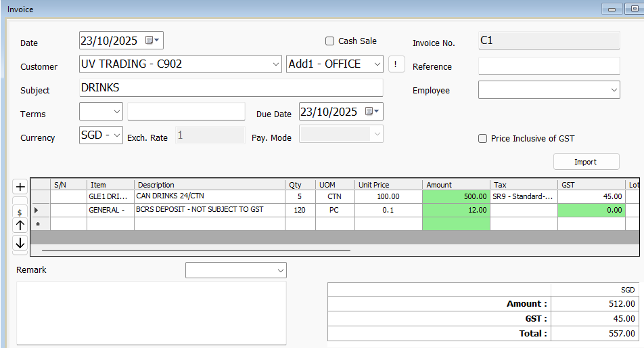Screen dimensions: 644x348
Task: Expand the Customer dropdown list
Action: [x=275, y=64]
